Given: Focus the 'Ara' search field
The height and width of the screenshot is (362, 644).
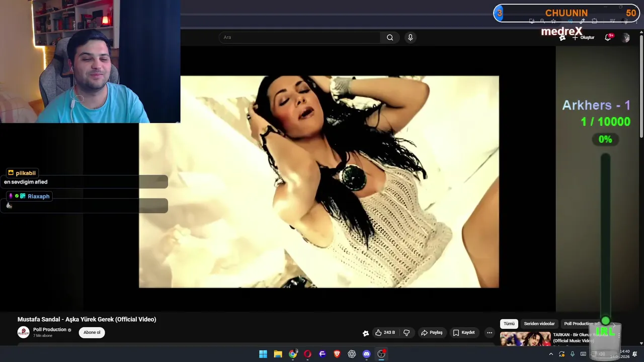Looking at the screenshot, I should (300, 37).
